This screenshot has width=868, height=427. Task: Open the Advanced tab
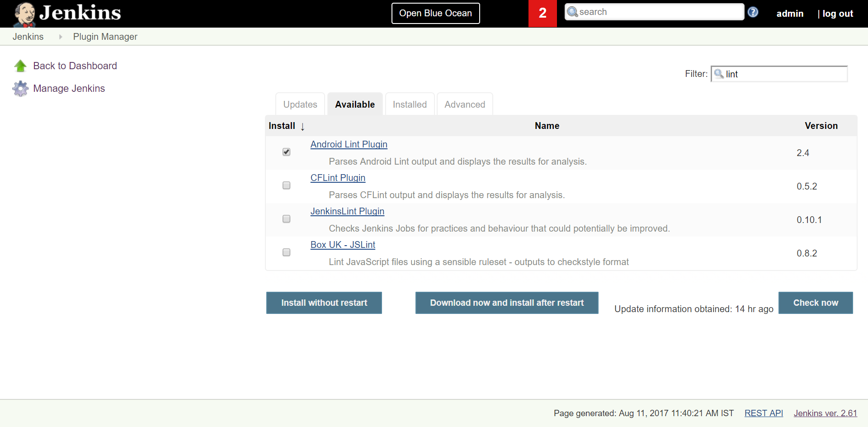coord(465,104)
